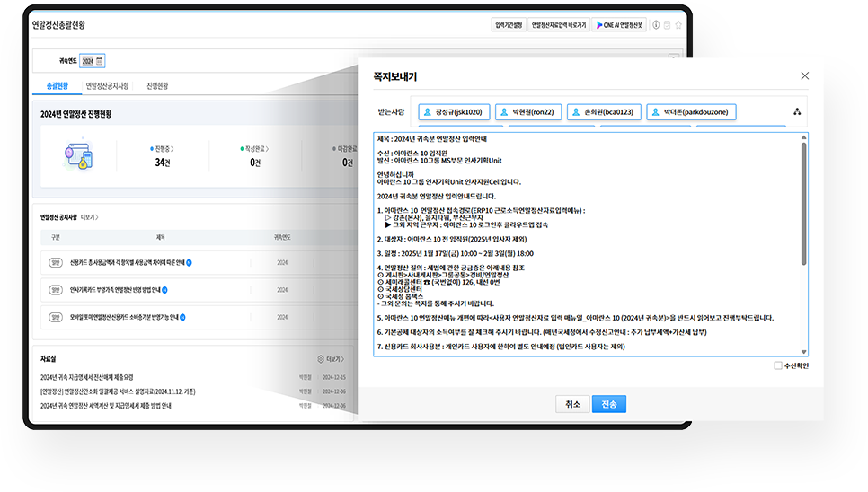The width and height of the screenshot is (868, 492).
Task: Open the calendar icon next to 귀속연도 2024
Action: click(x=100, y=61)
